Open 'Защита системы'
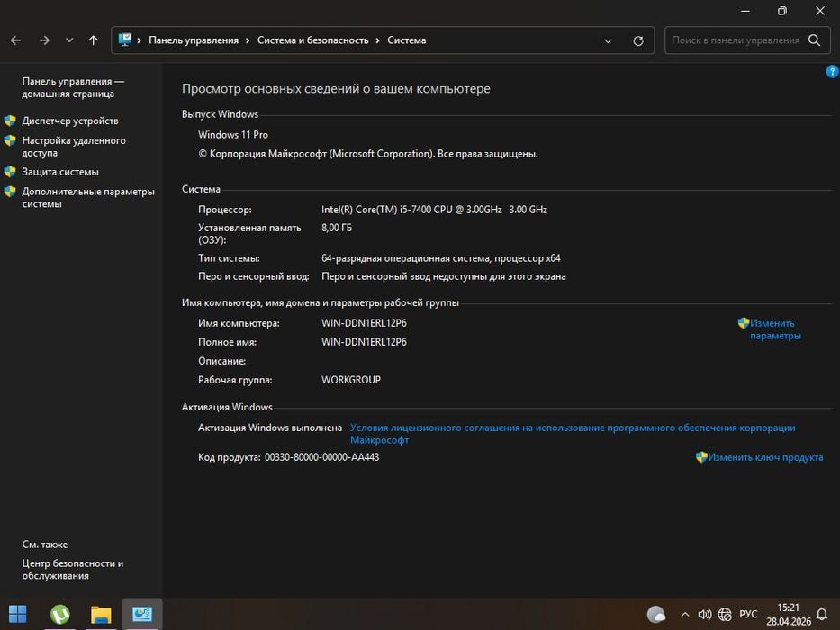Image resolution: width=840 pixels, height=630 pixels. pos(60,172)
